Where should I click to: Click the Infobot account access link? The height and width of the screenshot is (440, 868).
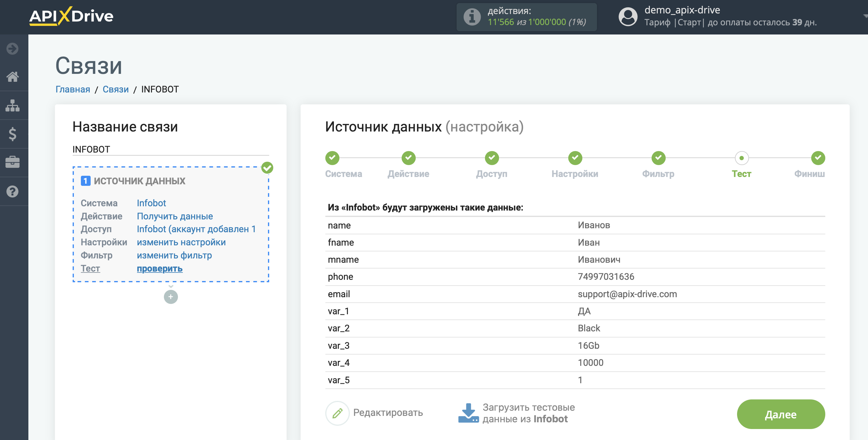pyautogui.click(x=196, y=229)
